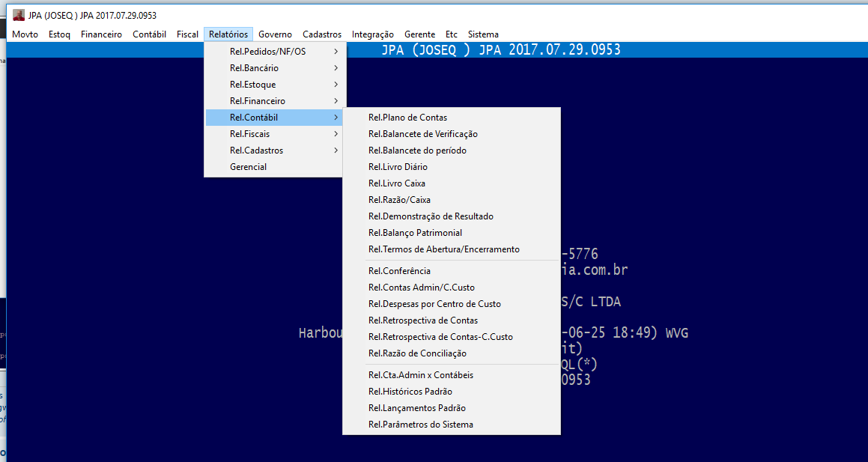Open the Governo menu
The width and height of the screenshot is (868, 462).
pos(275,34)
